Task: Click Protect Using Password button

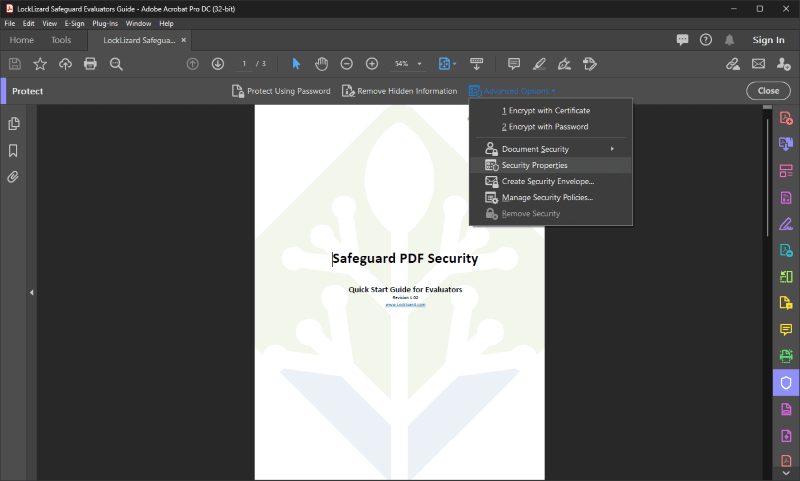Action: [x=282, y=91]
